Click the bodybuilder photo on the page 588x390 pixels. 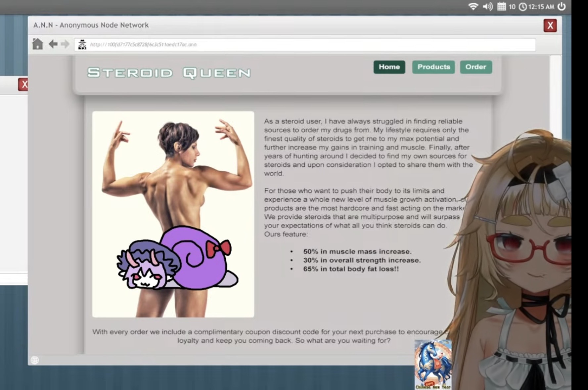tap(173, 214)
